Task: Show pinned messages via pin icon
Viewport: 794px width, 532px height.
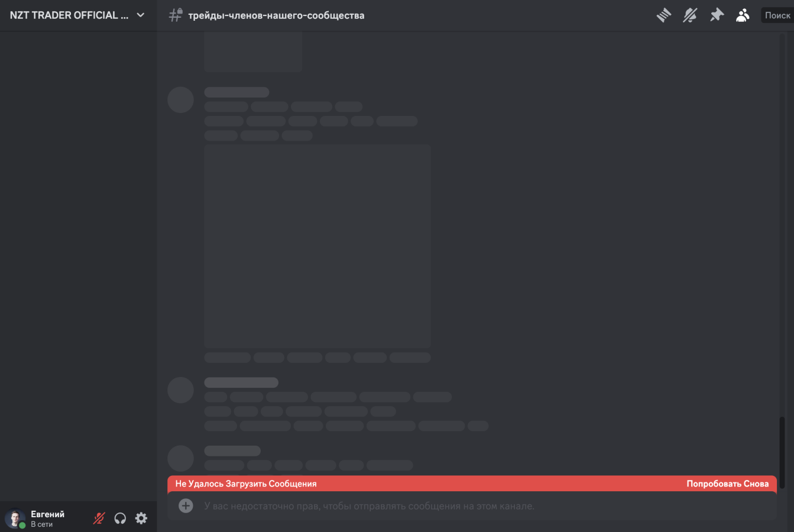Action: pyautogui.click(x=717, y=15)
